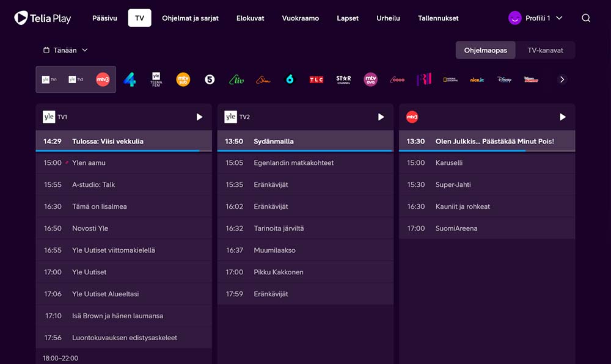611x364 pixels.
Task: Open 16:37 Muumilaakso listing
Action: pyautogui.click(x=305, y=250)
